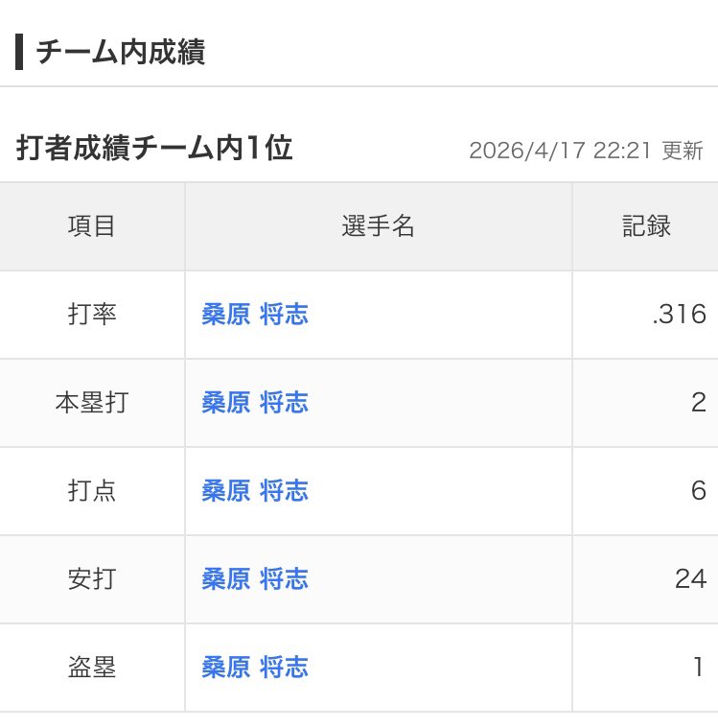
Task: Open the 桑原 将志 link in the 打率 row
Action: (x=255, y=315)
